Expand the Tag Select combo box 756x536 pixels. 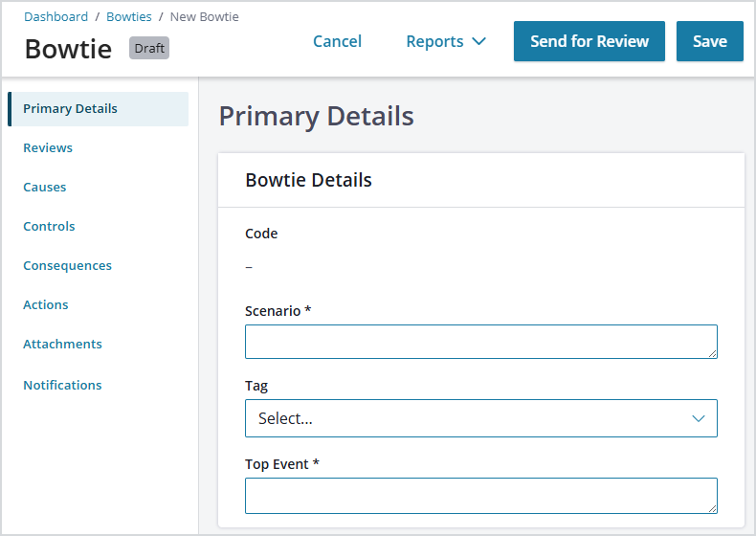(480, 418)
